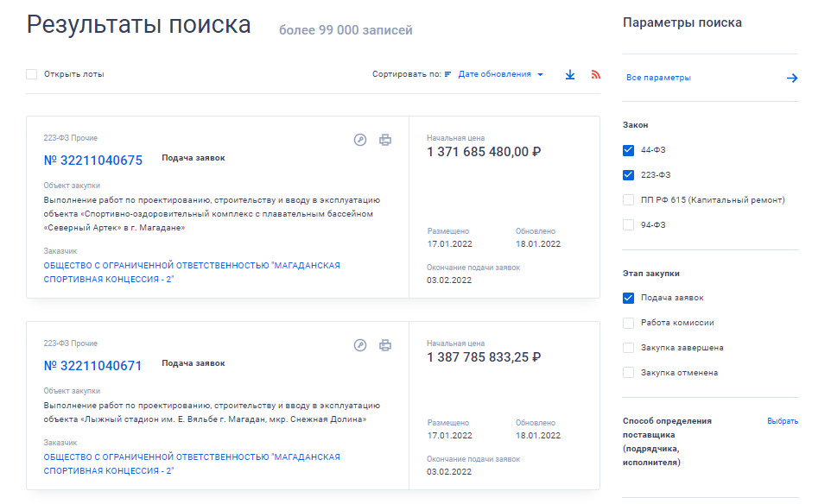Print purchase № 32211040675 via the printer icon

coord(385,140)
